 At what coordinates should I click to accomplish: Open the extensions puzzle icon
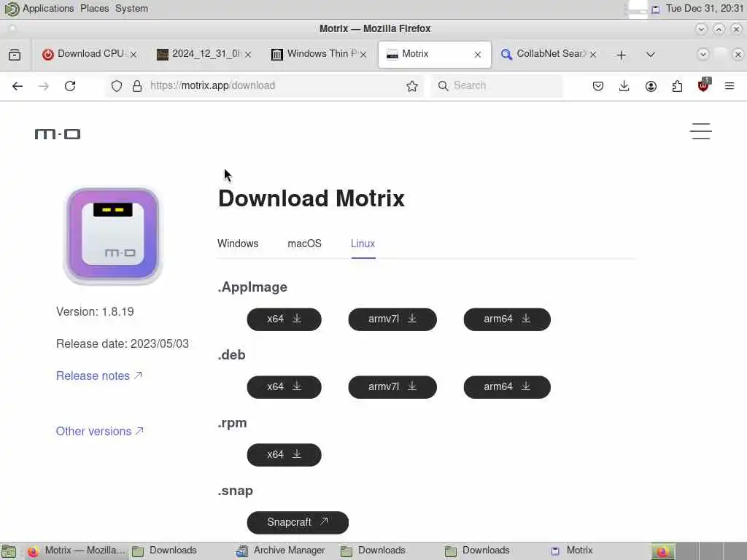[677, 86]
